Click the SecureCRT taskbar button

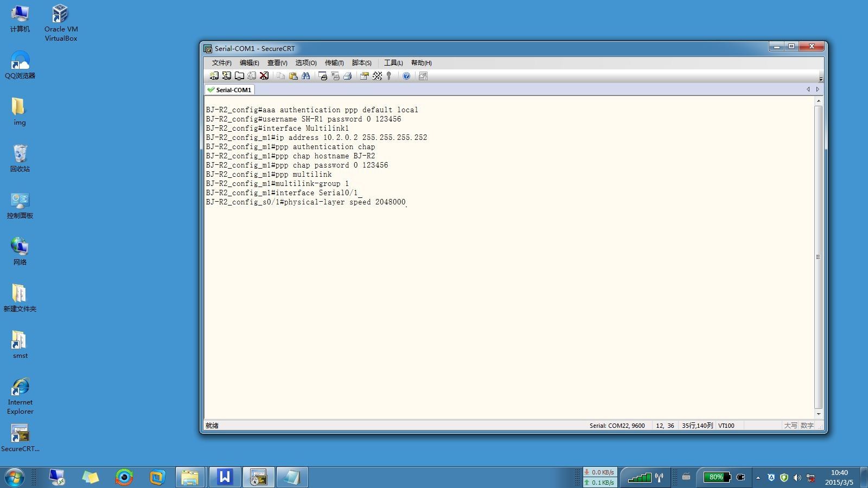tap(258, 477)
